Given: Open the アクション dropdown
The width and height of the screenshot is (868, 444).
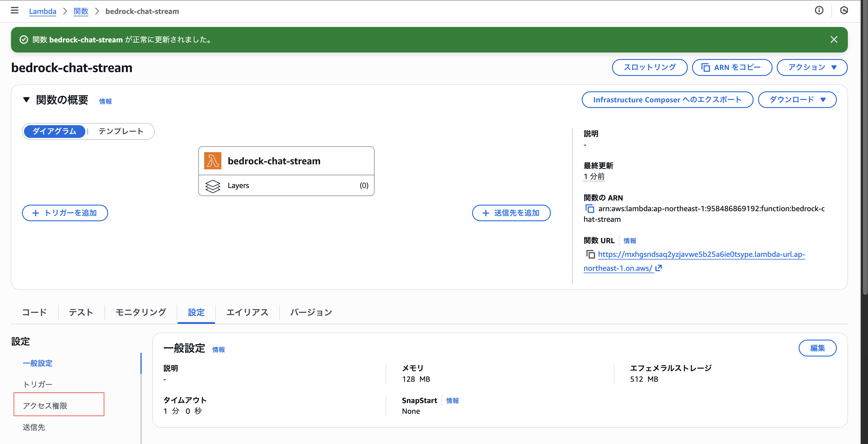Looking at the screenshot, I should coord(811,67).
